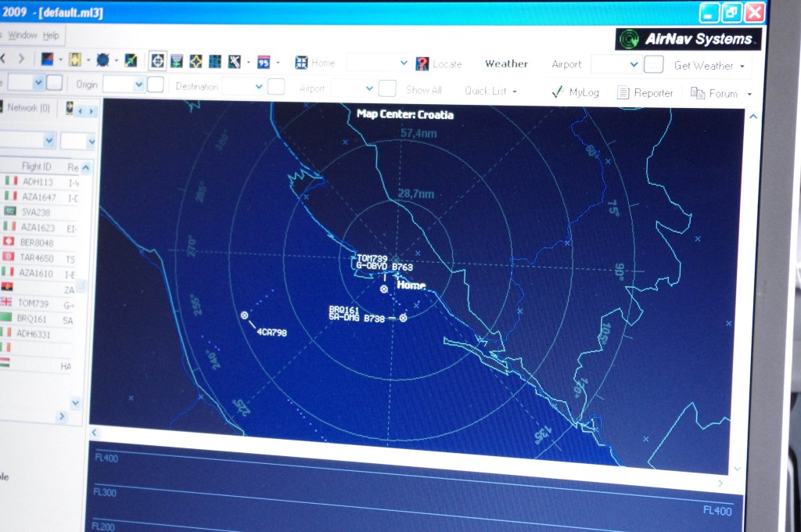This screenshot has width=801, height=532.
Task: Open MyLog with the checkmark icon
Action: click(x=558, y=92)
